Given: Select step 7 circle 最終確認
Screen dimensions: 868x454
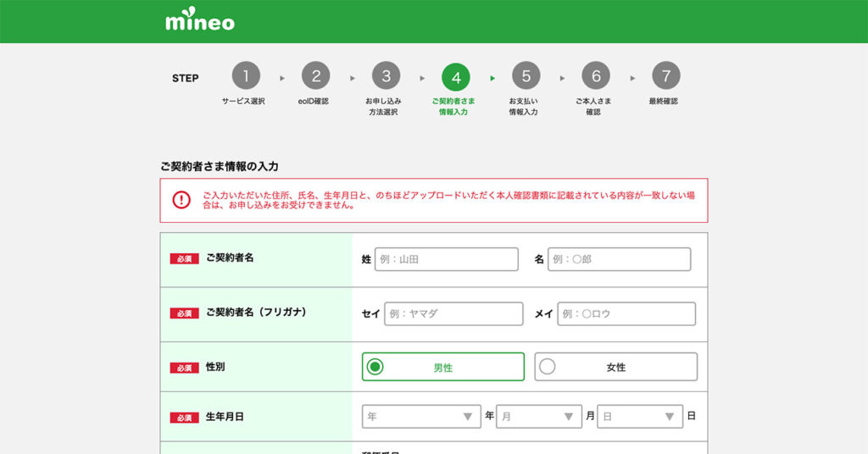Looking at the screenshot, I should coord(666,75).
